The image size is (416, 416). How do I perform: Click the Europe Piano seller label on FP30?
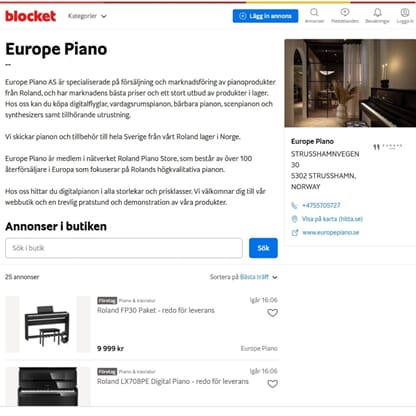point(259,348)
